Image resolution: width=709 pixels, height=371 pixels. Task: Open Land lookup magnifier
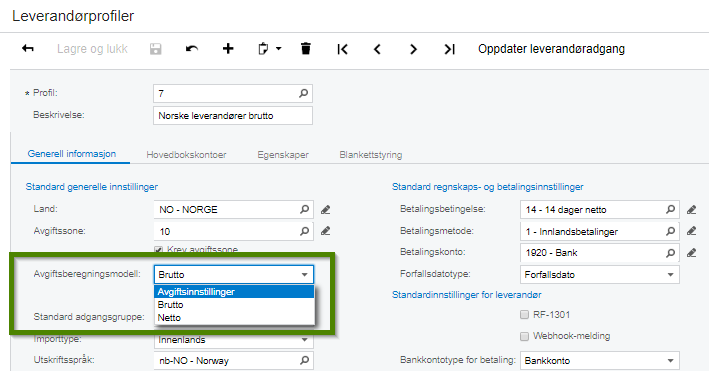pos(305,209)
